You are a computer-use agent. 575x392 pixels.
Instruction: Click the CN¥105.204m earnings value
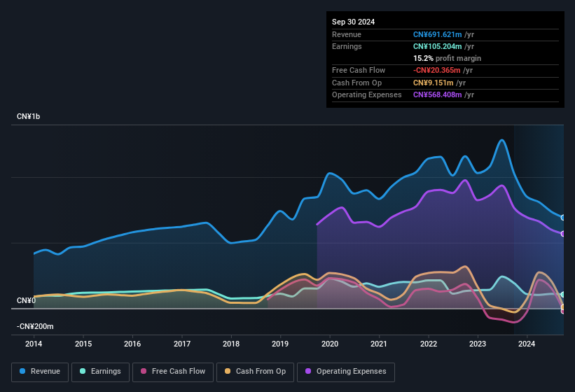pyautogui.click(x=437, y=46)
